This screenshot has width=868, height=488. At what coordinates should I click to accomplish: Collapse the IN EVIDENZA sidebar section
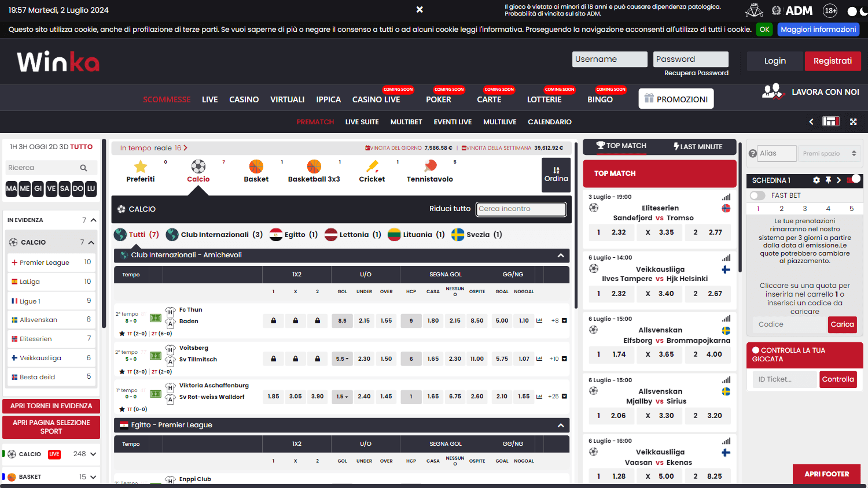(94, 220)
